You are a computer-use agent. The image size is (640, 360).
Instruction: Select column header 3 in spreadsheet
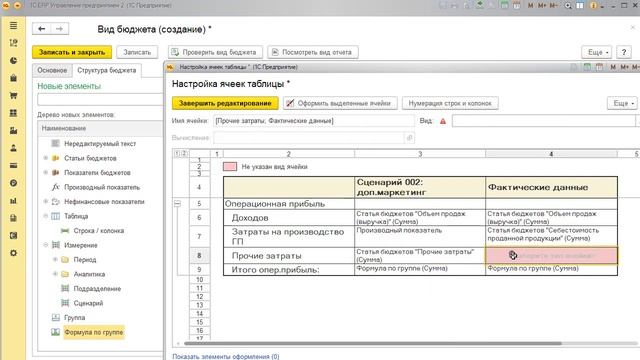[x=420, y=154]
